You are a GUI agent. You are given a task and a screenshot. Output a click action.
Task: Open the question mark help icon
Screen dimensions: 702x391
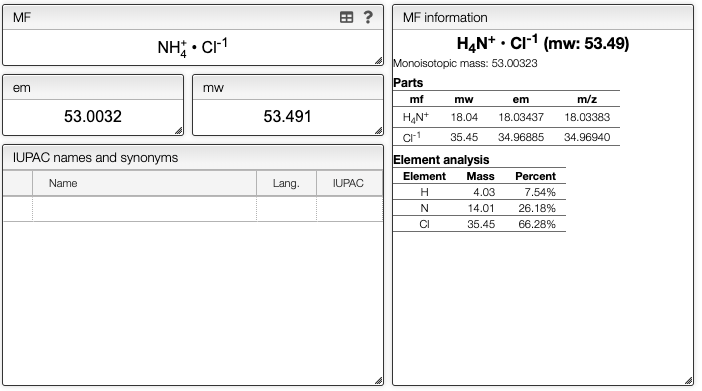pos(368,17)
